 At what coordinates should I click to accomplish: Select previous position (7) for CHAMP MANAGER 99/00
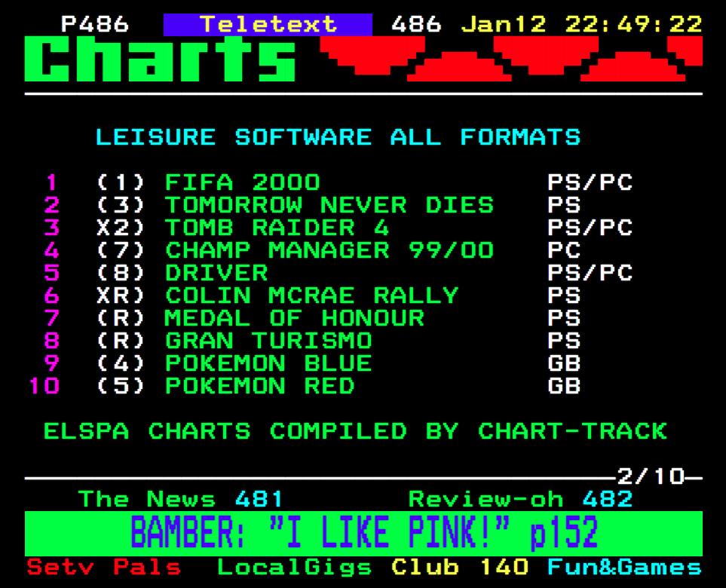(121, 250)
